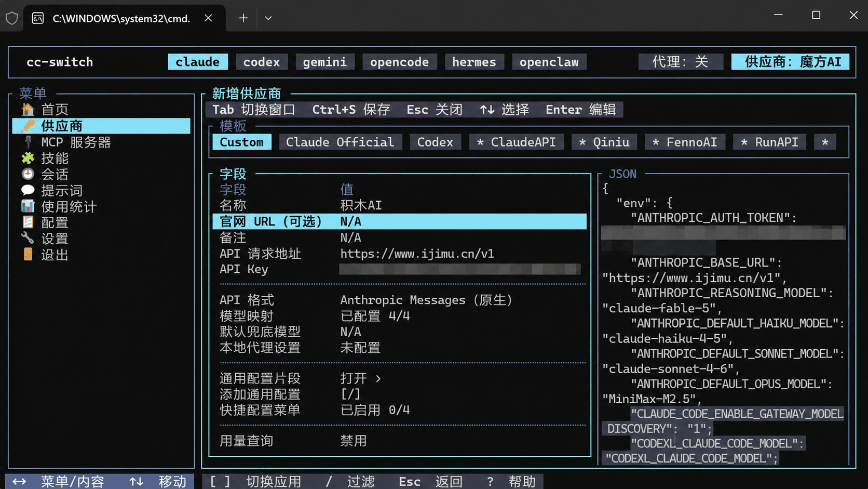
Task: Click the clock icon beside 会话
Action: click(28, 174)
